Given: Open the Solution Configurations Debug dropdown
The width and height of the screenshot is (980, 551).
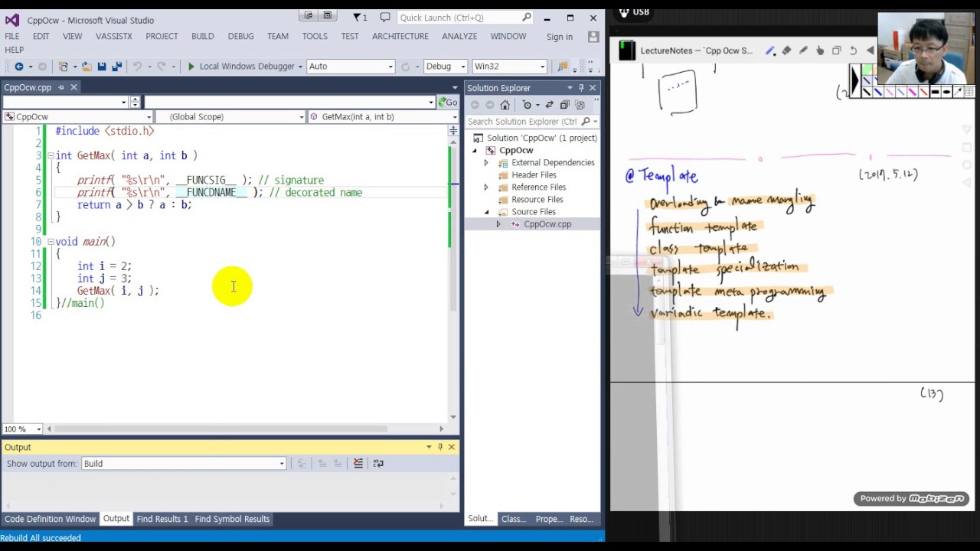Looking at the screenshot, I should 446,67.
